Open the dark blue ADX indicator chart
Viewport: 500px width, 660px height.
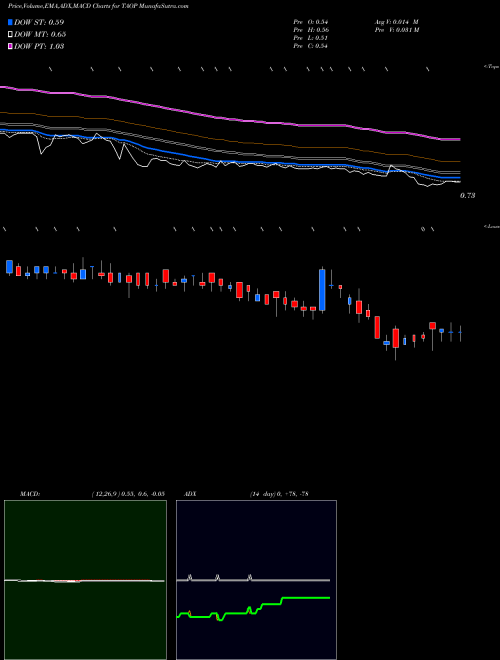point(256,580)
